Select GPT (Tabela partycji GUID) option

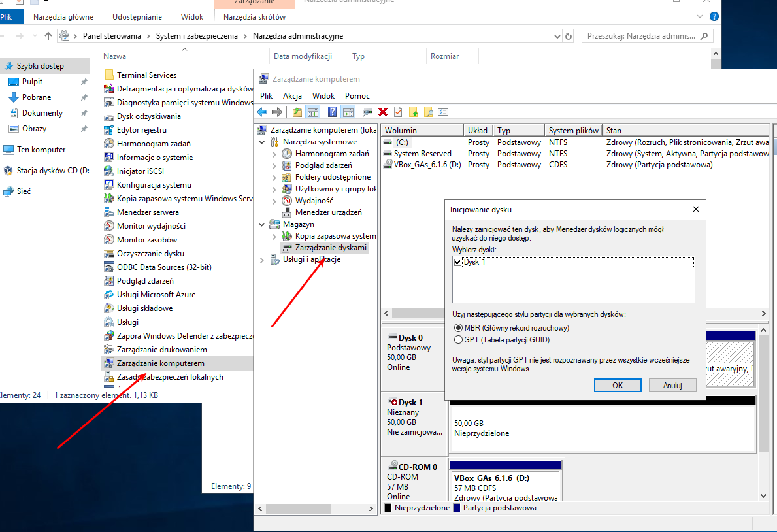(x=458, y=340)
